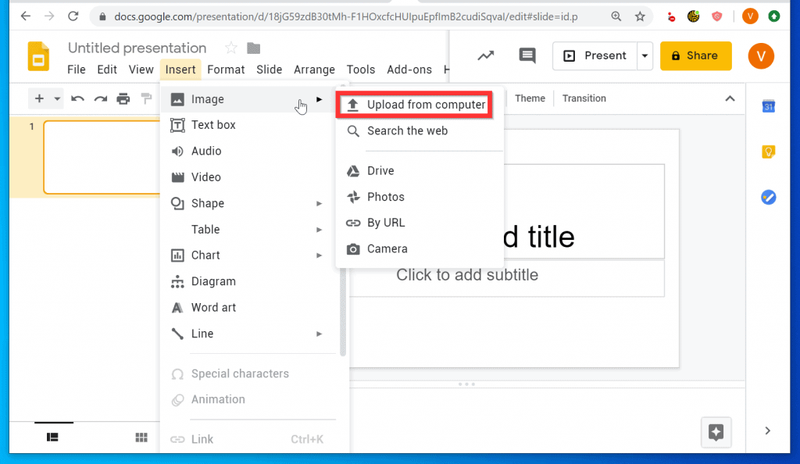Open the View menu
The height and width of the screenshot is (464, 800).
141,69
